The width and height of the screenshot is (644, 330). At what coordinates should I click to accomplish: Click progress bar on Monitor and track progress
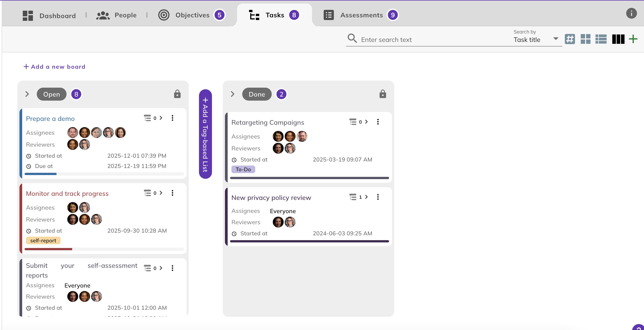click(x=104, y=249)
